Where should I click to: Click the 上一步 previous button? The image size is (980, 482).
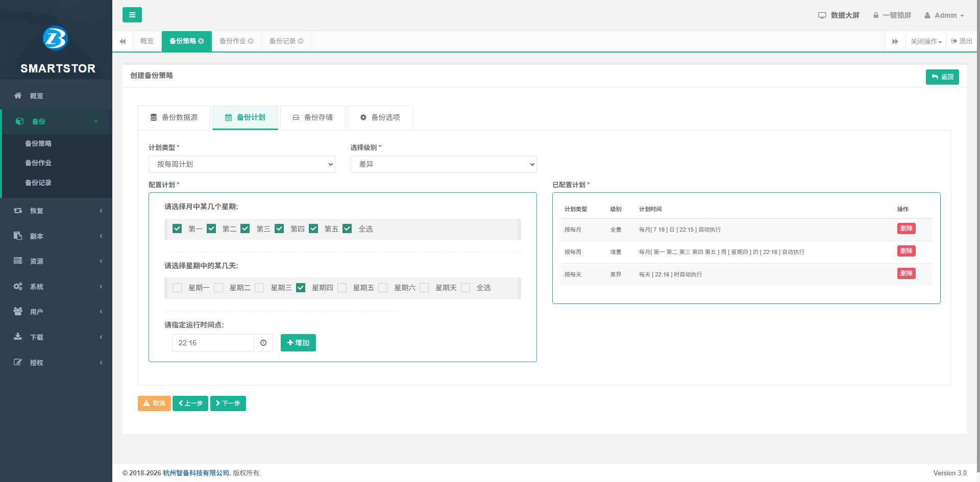tap(190, 403)
